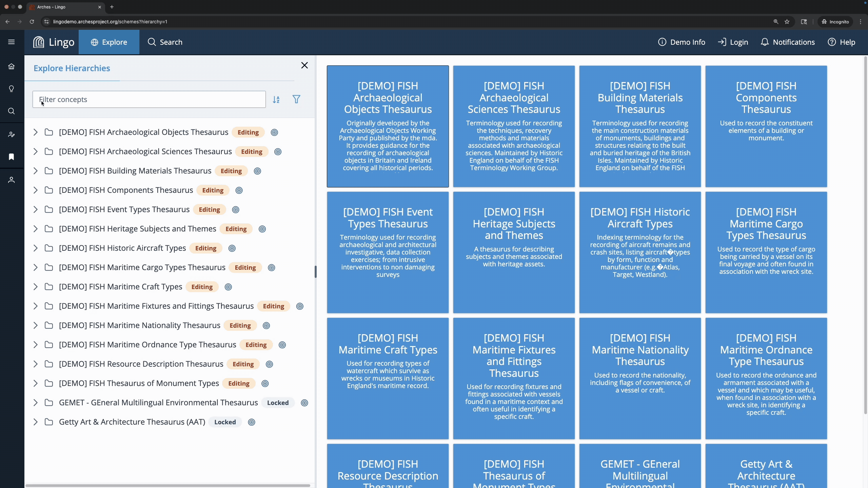Select the Explore tab

point(109,42)
